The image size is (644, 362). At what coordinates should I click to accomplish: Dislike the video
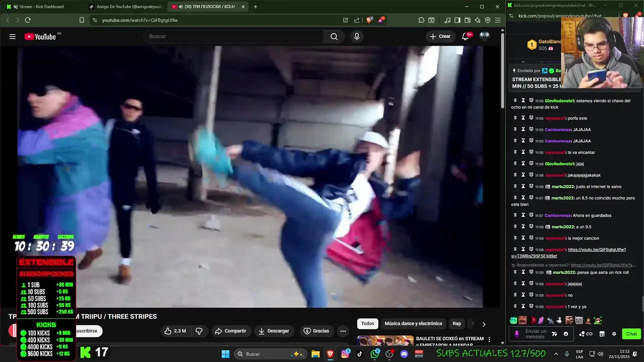199,331
